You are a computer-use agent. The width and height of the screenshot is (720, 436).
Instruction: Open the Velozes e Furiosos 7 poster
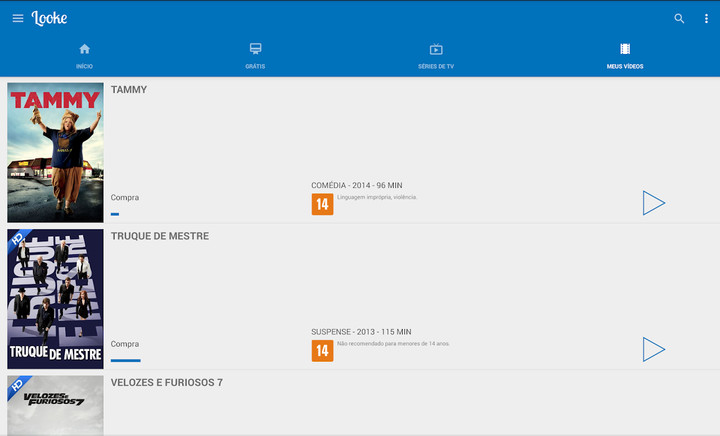pyautogui.click(x=55, y=405)
